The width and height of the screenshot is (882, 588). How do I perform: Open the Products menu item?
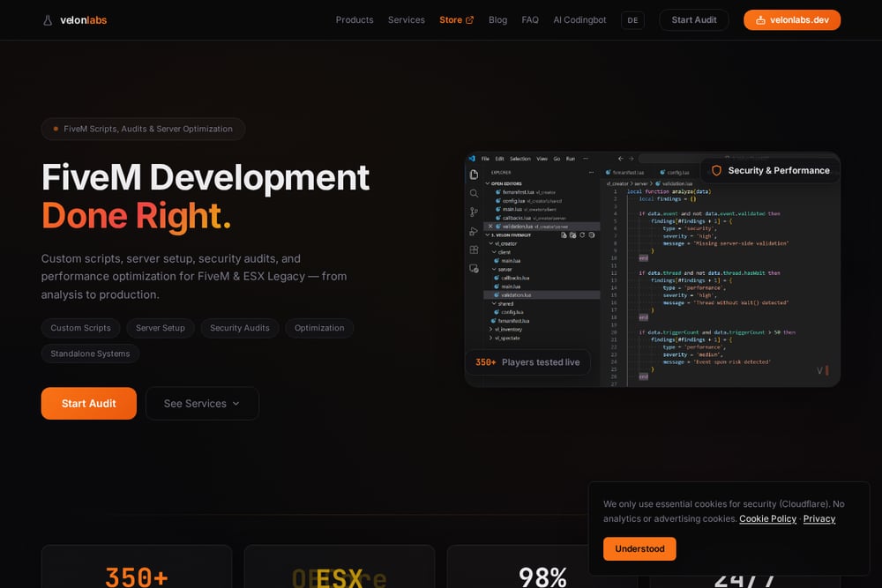(355, 19)
